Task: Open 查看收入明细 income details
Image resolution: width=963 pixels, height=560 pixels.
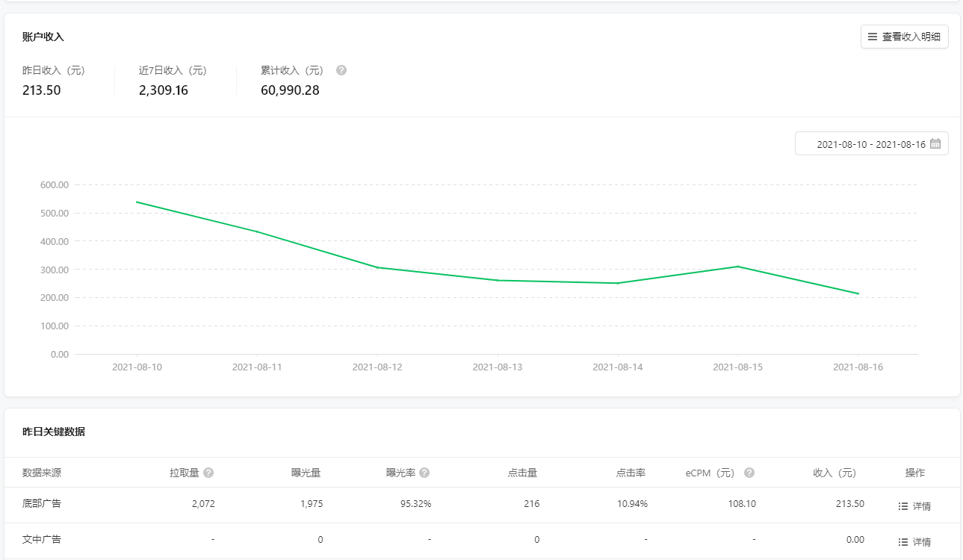Action: pyautogui.click(x=904, y=37)
